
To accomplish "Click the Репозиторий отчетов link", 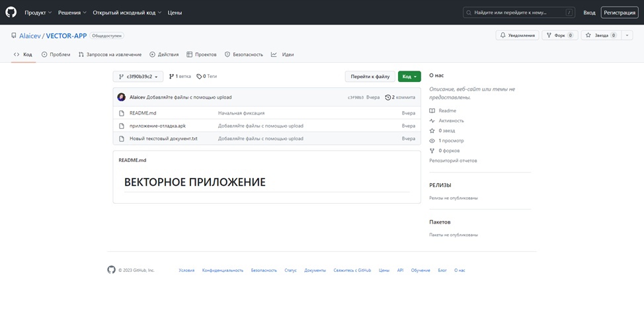I will tap(453, 161).
